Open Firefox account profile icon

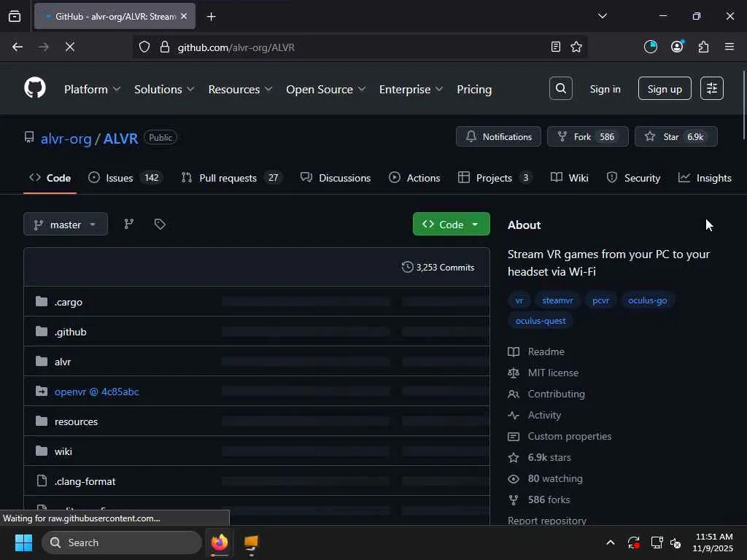pos(677,47)
